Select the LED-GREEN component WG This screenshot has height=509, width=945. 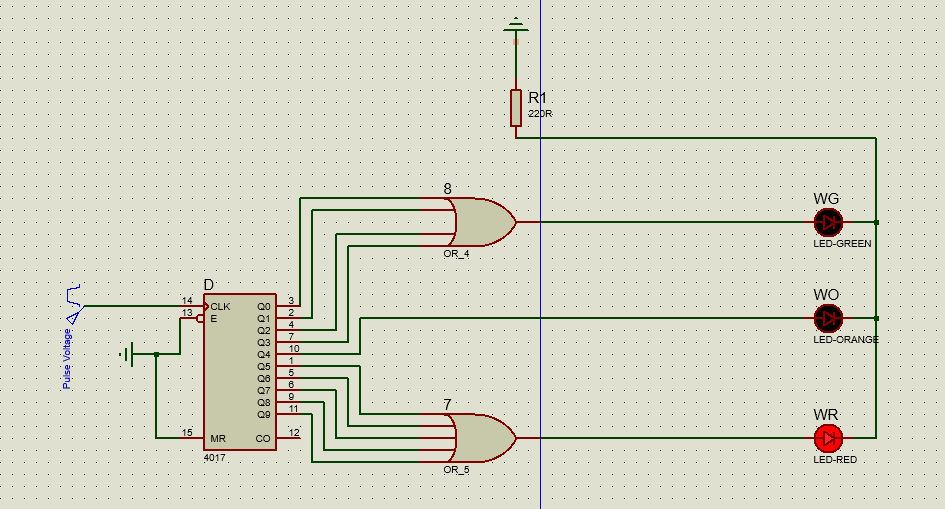pos(828,222)
